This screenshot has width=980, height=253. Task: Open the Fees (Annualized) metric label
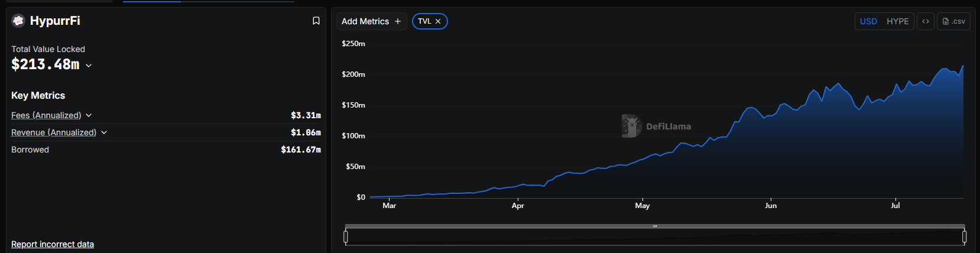tap(46, 115)
